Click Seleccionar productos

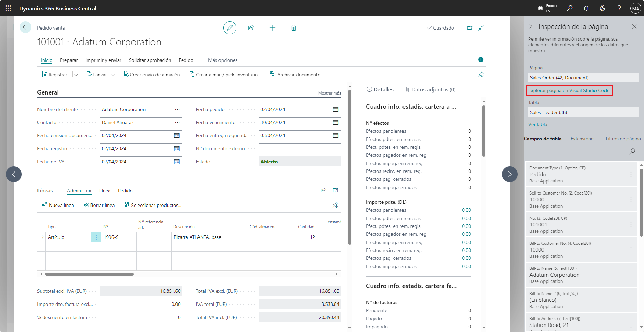click(x=153, y=205)
